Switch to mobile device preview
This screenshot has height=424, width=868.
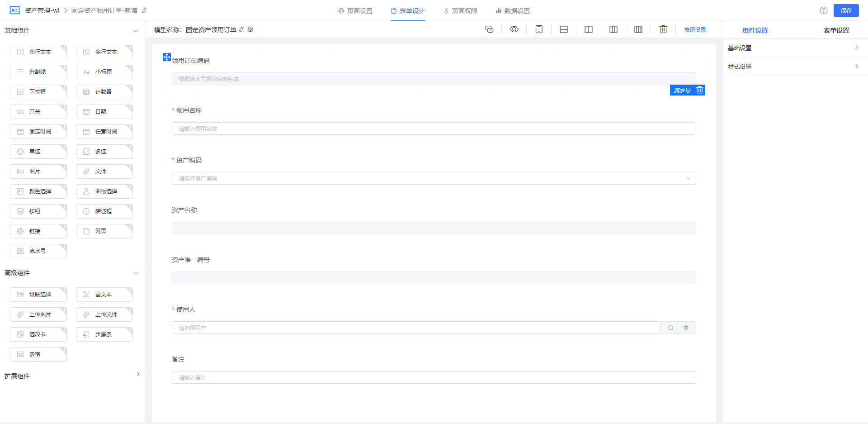tap(539, 29)
